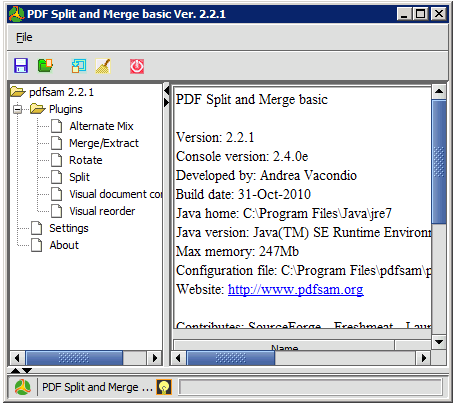Click the 'Java version' line

tap(303, 232)
